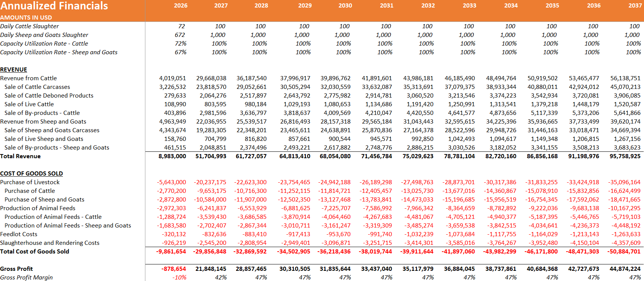Select deboned products 2028 value 2,517,897

click(253, 95)
